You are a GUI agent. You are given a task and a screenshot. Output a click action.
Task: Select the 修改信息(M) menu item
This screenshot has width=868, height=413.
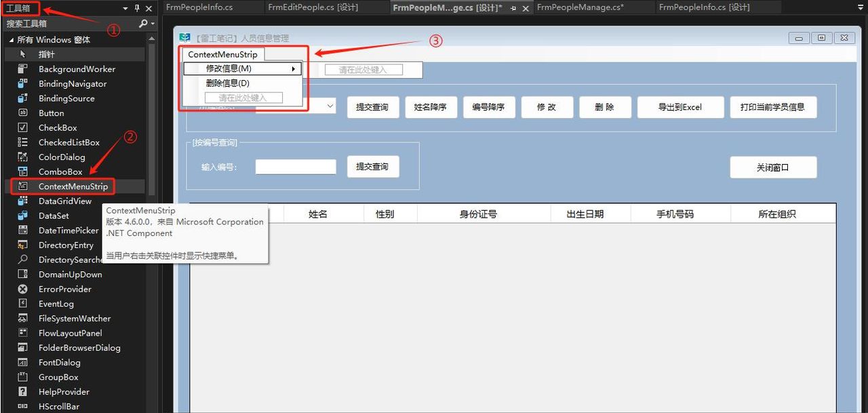click(x=243, y=68)
